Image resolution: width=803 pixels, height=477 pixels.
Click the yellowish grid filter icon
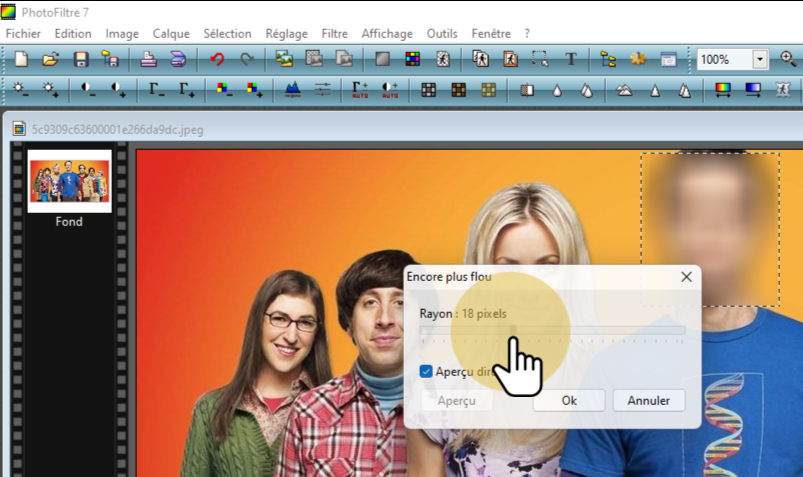pos(489,90)
